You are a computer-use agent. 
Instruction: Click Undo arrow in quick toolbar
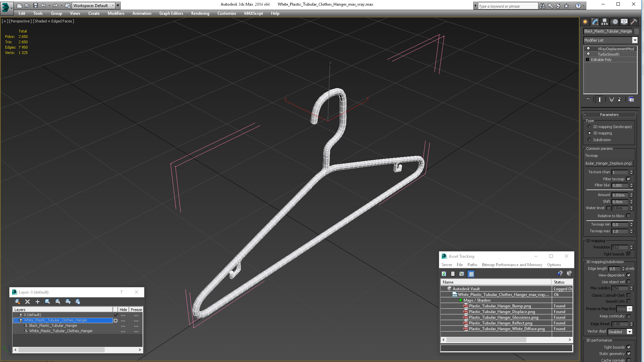44,5
